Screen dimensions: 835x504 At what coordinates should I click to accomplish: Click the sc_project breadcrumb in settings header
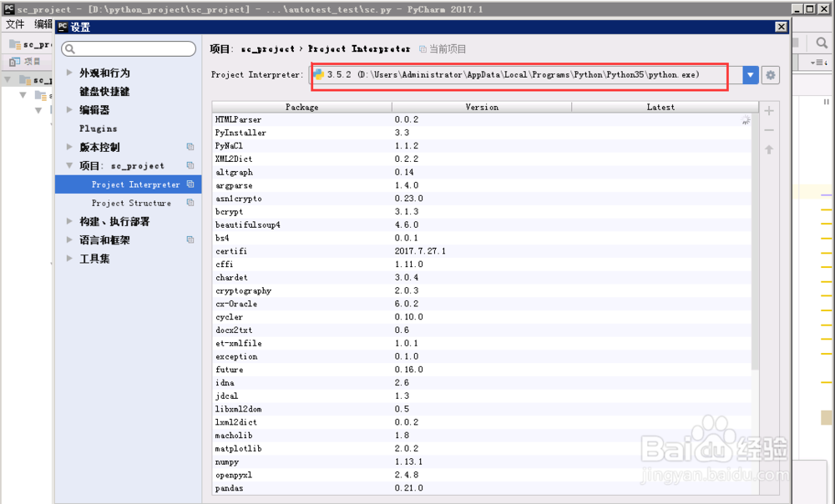click(x=267, y=49)
